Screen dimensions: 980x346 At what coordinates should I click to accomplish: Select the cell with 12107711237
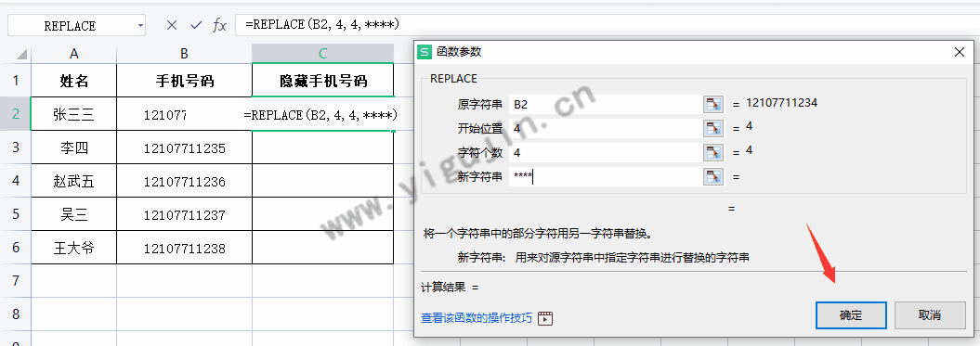point(184,215)
